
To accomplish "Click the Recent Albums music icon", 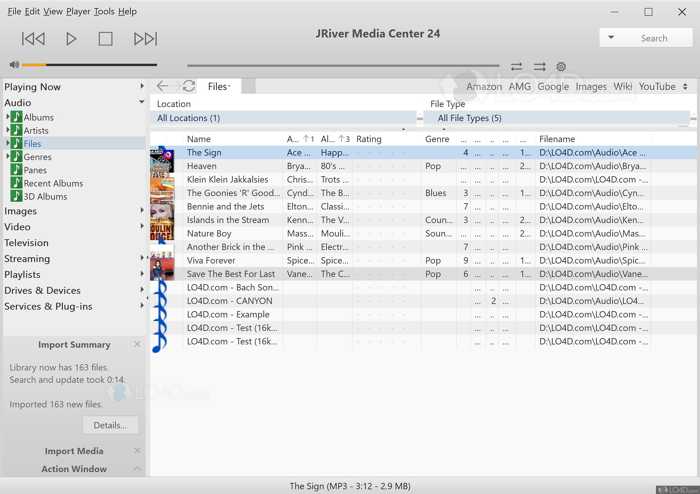I will click(x=17, y=183).
